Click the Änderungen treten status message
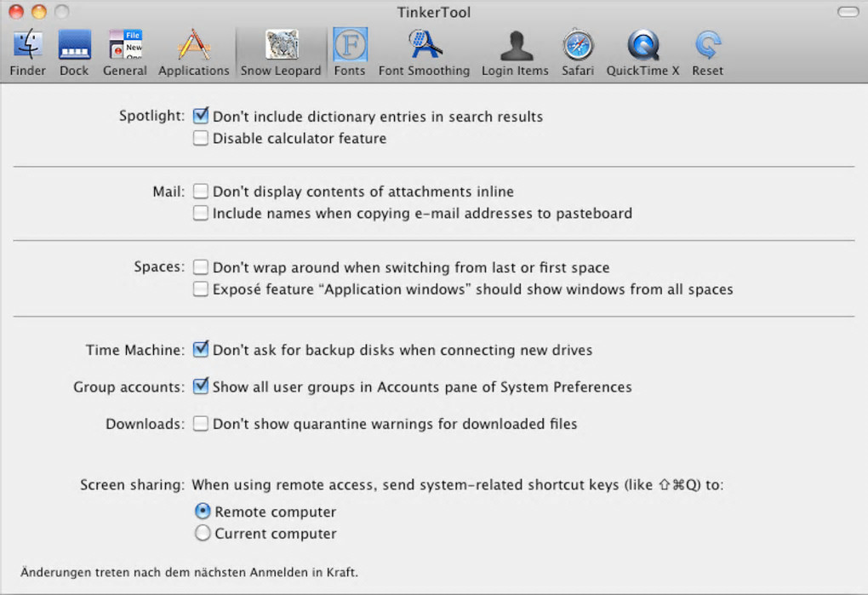The image size is (868, 595). (189, 572)
